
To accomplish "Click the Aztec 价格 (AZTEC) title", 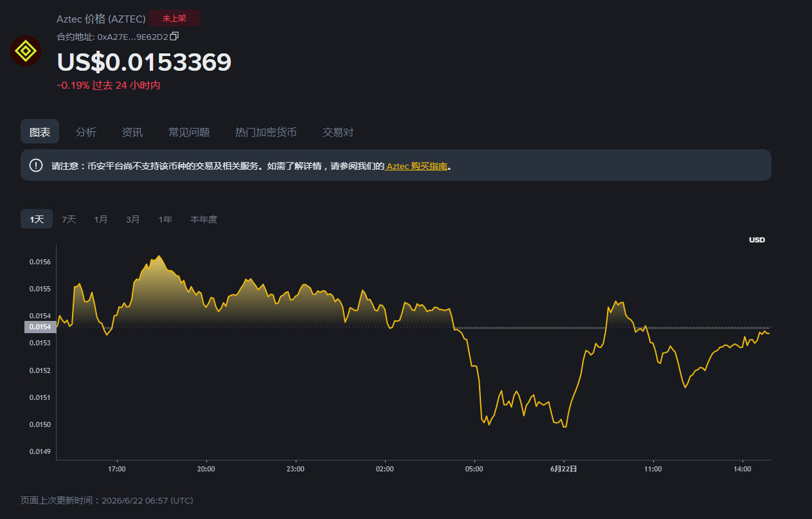I will click(x=101, y=19).
